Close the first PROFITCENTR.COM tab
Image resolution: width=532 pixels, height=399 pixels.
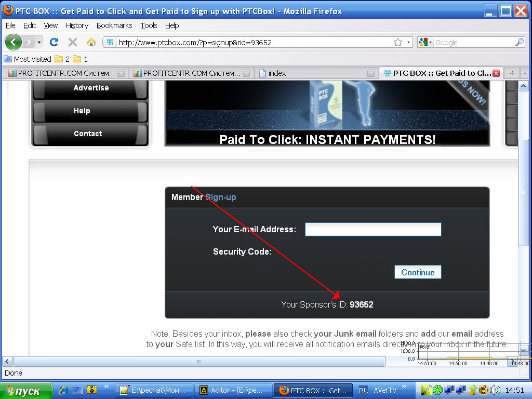click(x=121, y=73)
